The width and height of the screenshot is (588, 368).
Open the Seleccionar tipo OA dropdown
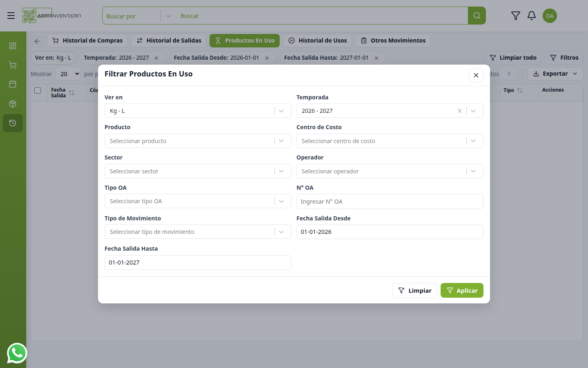[198, 201]
